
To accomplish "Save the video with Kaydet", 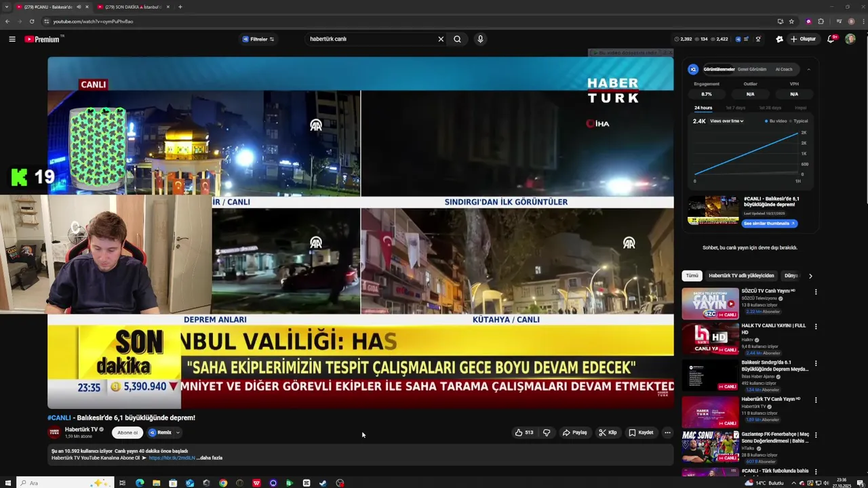I will [641, 432].
